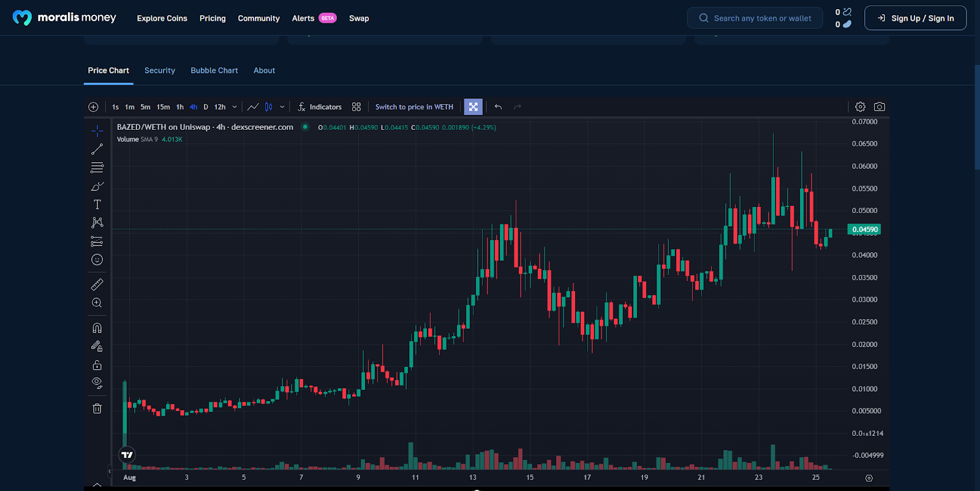The width and height of the screenshot is (980, 491).
Task: Open the compare or add symbol plus icon
Action: point(93,107)
